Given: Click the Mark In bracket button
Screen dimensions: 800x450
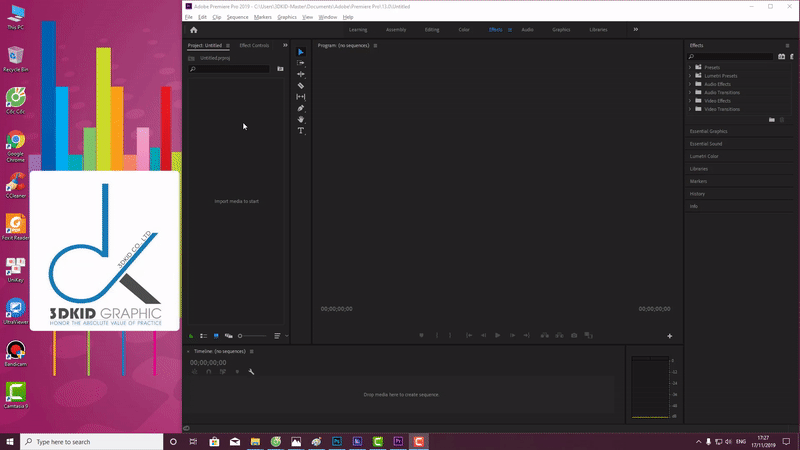Looking at the screenshot, I should [437, 335].
